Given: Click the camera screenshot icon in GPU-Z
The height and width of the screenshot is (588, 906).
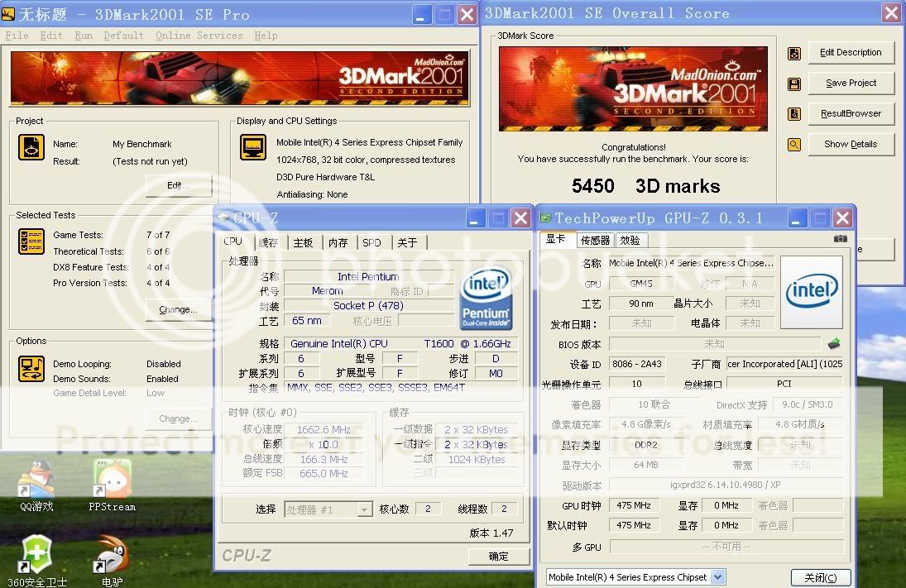Looking at the screenshot, I should click(840, 238).
